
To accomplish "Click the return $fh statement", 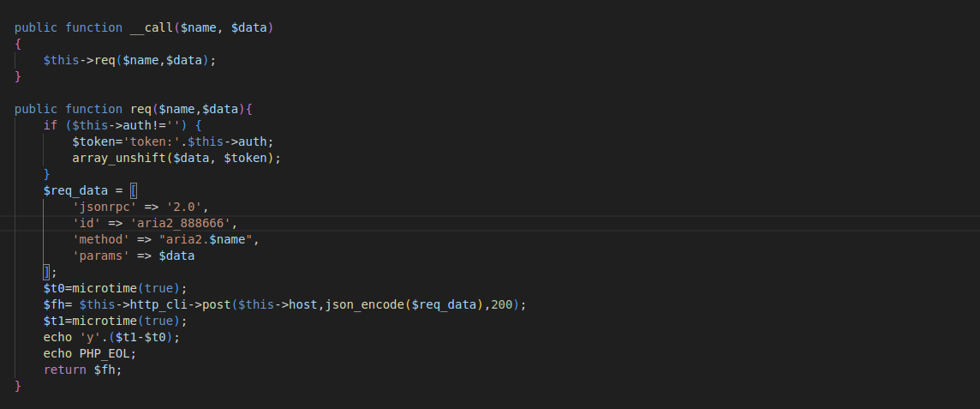I will click(x=82, y=370).
